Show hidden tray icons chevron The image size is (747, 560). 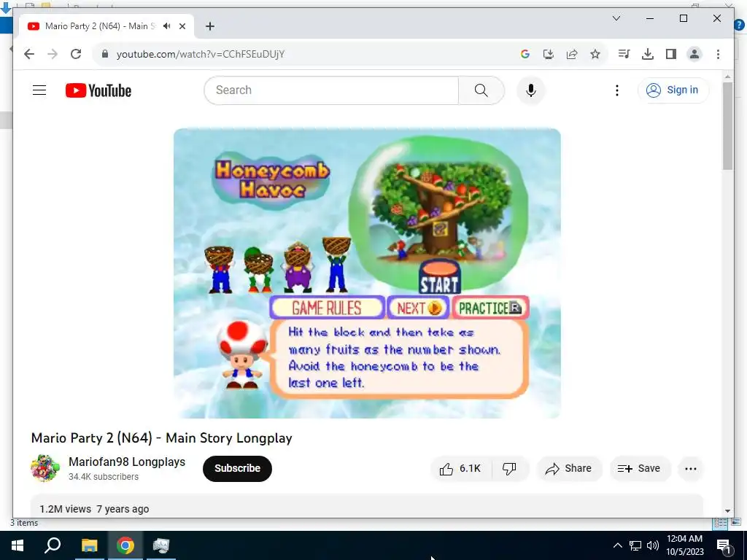617,545
